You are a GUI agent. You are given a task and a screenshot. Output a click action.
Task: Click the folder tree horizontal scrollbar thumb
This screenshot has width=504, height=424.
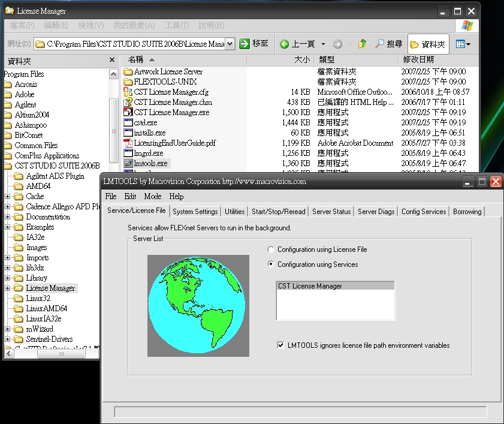pyautogui.click(x=61, y=354)
